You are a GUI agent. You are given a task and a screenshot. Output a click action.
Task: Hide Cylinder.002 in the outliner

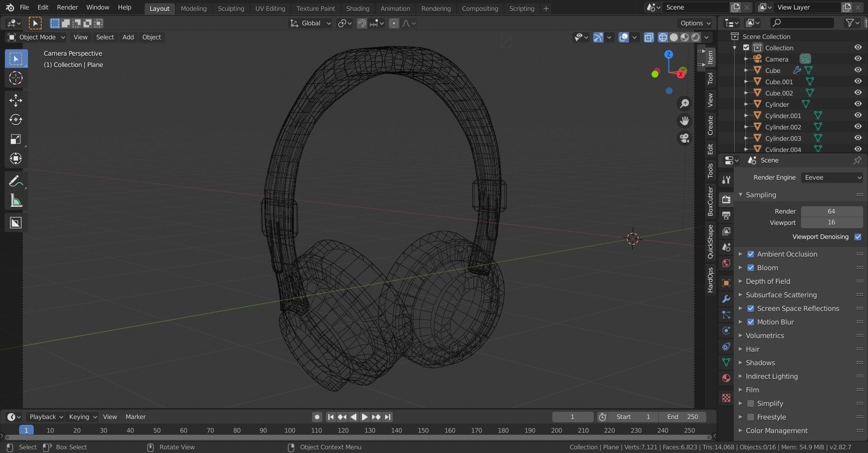[x=858, y=127]
